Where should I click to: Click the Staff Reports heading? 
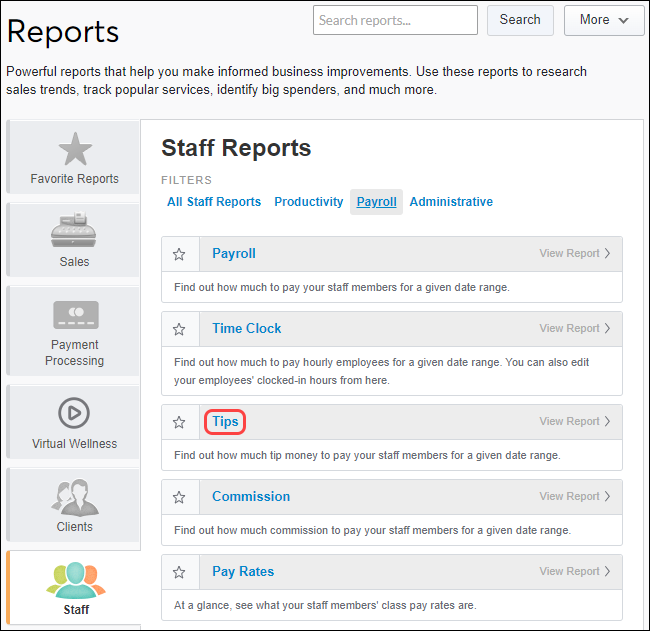click(236, 148)
